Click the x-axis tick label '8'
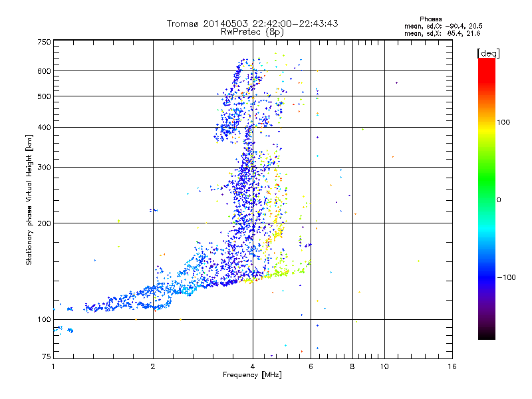 tap(352, 366)
